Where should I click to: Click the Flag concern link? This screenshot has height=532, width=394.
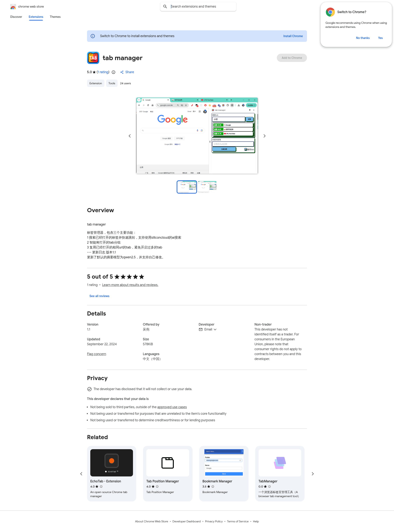[x=96, y=354]
